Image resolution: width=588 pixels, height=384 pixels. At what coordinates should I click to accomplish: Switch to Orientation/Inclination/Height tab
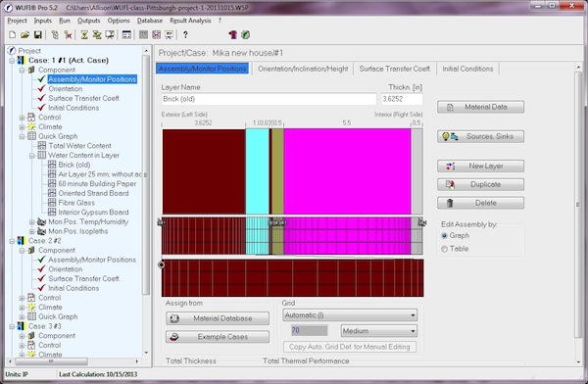[303, 69]
